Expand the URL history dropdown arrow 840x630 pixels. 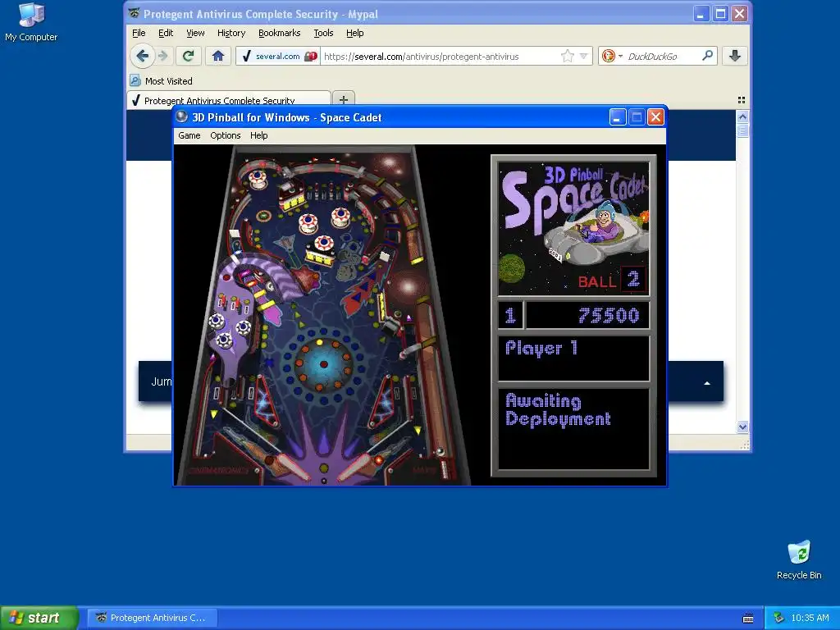583,56
